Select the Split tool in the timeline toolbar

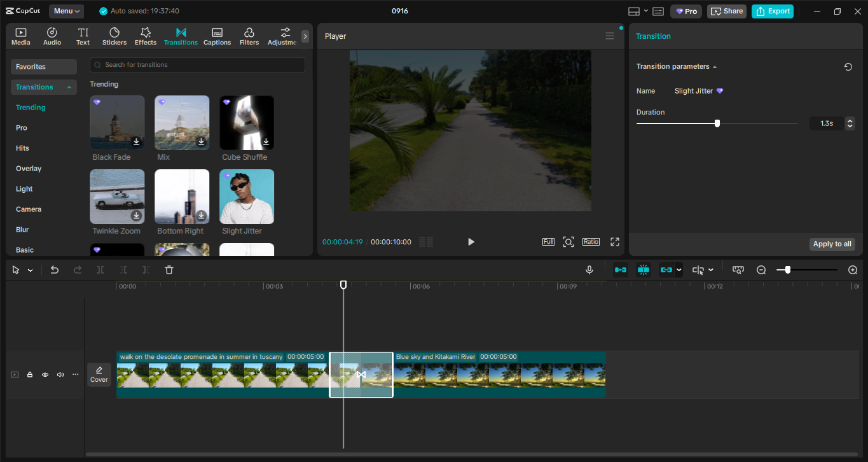pos(100,270)
